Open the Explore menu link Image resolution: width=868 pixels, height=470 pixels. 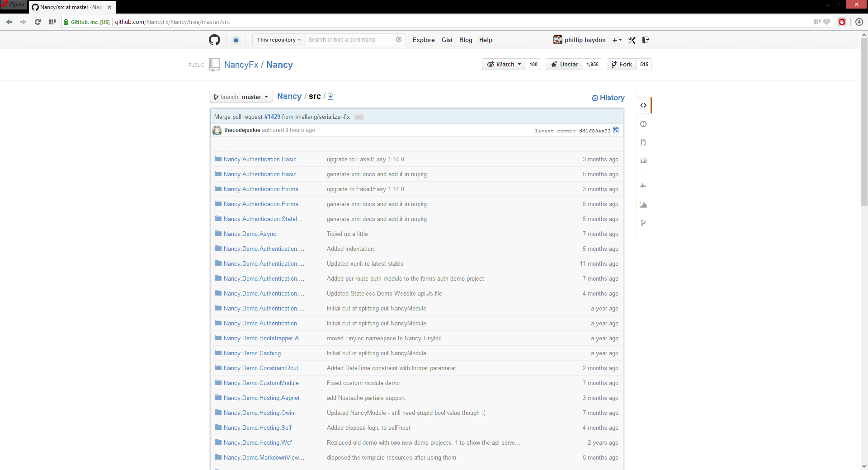424,40
